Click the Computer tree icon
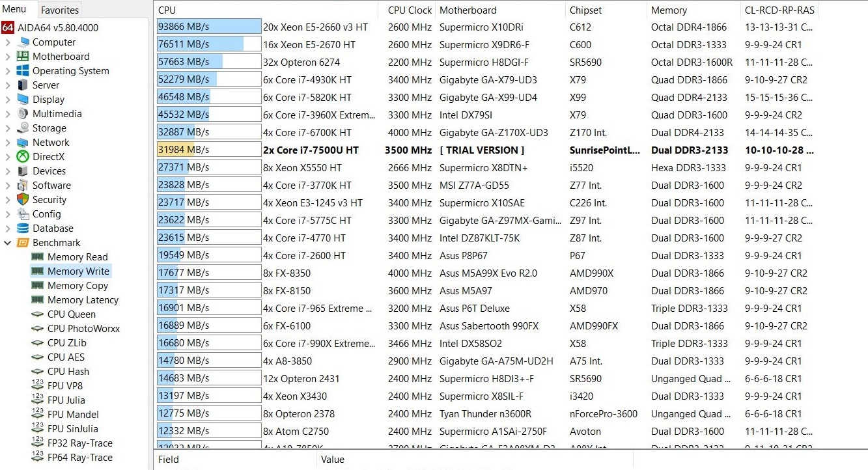The image size is (868, 470). 23,42
